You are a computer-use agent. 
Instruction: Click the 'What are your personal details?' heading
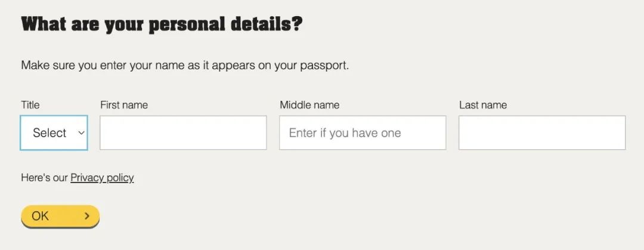tap(162, 24)
